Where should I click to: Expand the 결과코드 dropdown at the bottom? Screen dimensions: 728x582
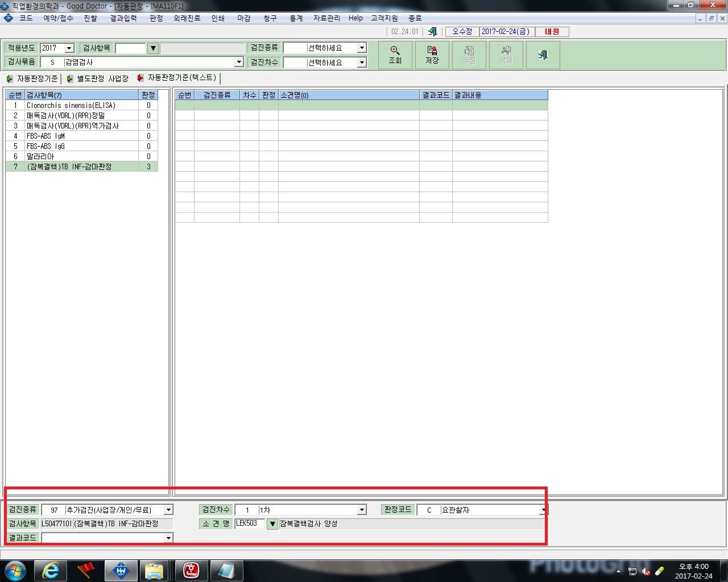(168, 538)
